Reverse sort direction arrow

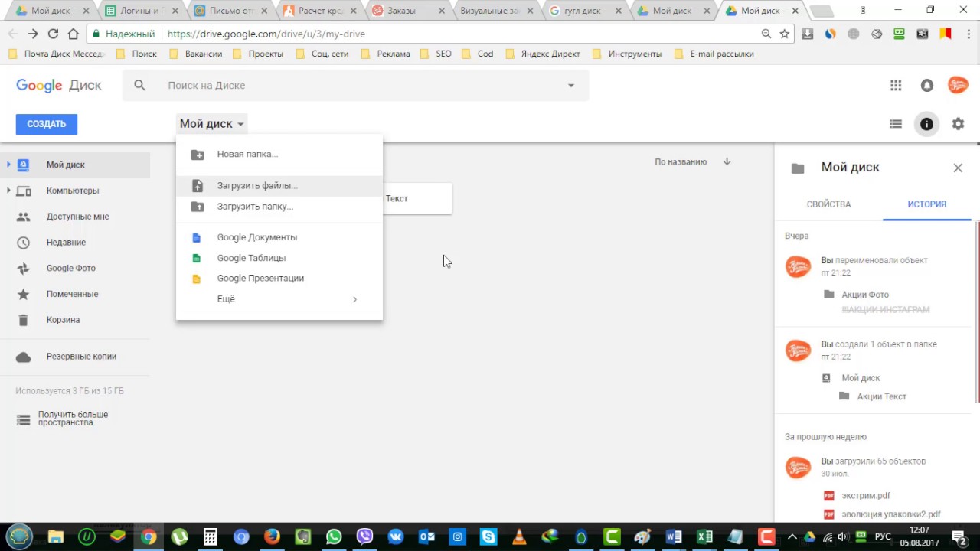[x=727, y=161]
